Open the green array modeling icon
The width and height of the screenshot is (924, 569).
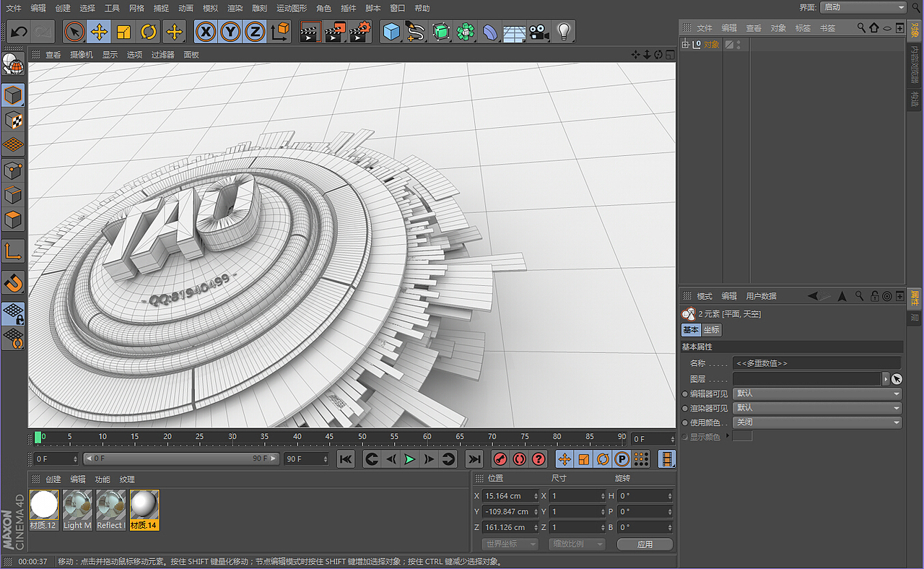[x=466, y=32]
